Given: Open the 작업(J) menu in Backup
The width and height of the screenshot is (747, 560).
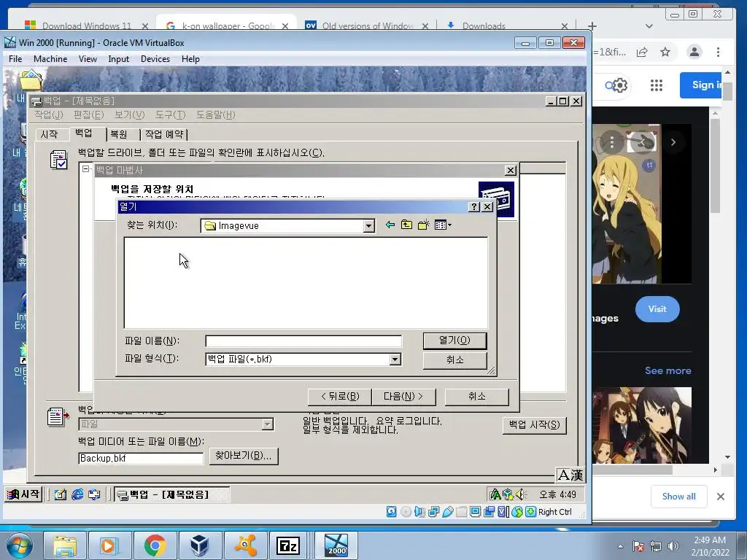Looking at the screenshot, I should click(x=49, y=114).
